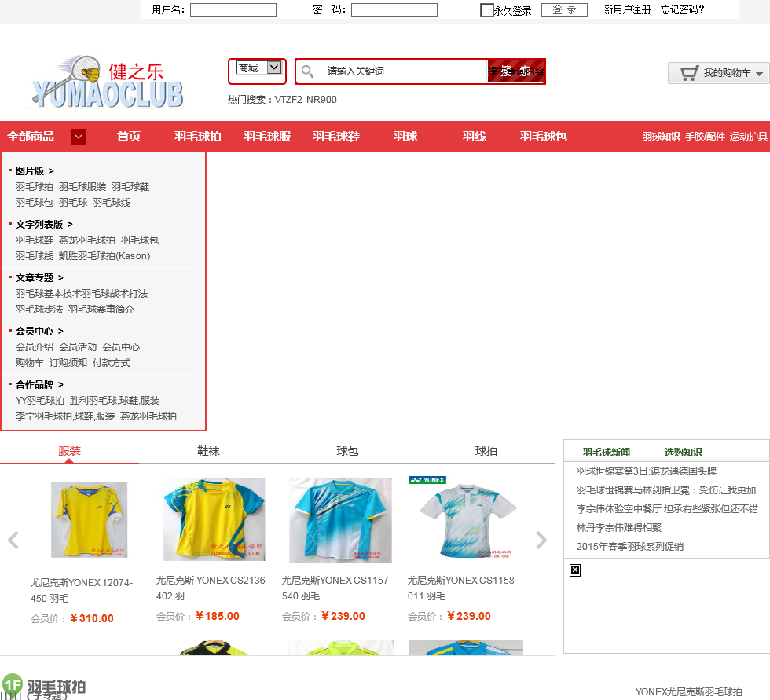The image size is (770, 700).
Task: Open 羽毛球包 in the nav bar
Action: tap(544, 137)
